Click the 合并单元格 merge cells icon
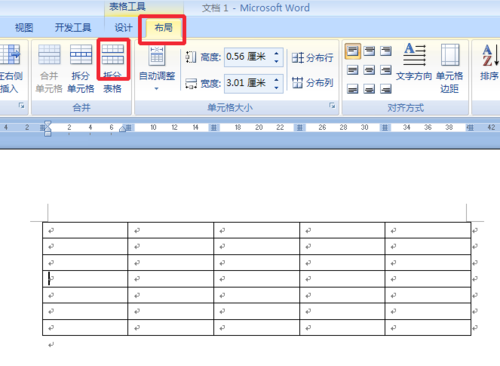The image size is (500, 366). 49,54
